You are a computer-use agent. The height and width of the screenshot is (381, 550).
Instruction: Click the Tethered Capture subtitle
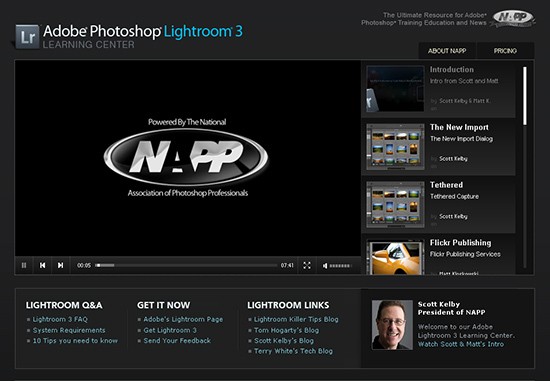(454, 196)
